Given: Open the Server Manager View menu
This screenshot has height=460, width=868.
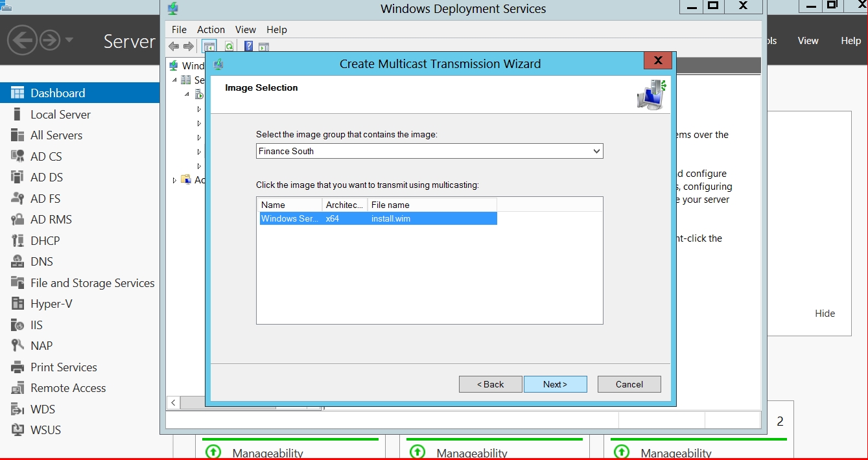Looking at the screenshot, I should [808, 40].
